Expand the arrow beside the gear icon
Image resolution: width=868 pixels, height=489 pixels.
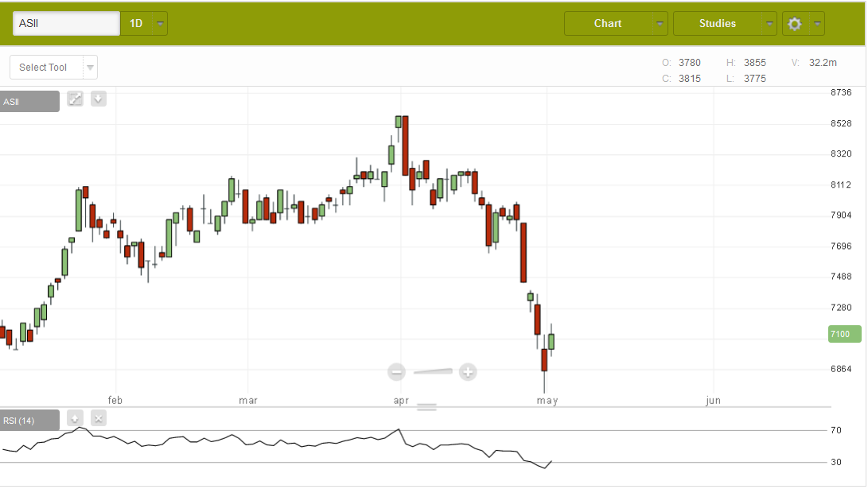(816, 24)
